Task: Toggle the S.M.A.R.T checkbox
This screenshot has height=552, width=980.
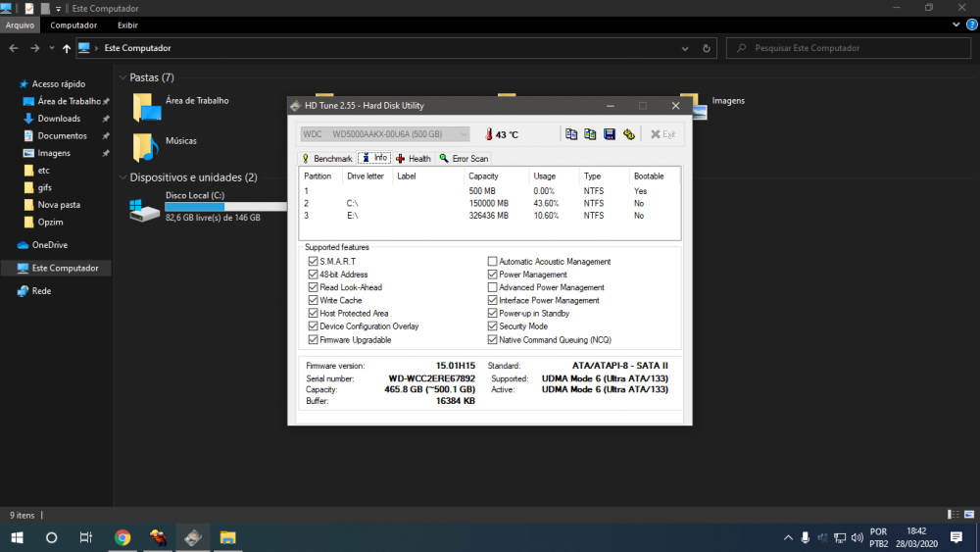Action: point(313,262)
